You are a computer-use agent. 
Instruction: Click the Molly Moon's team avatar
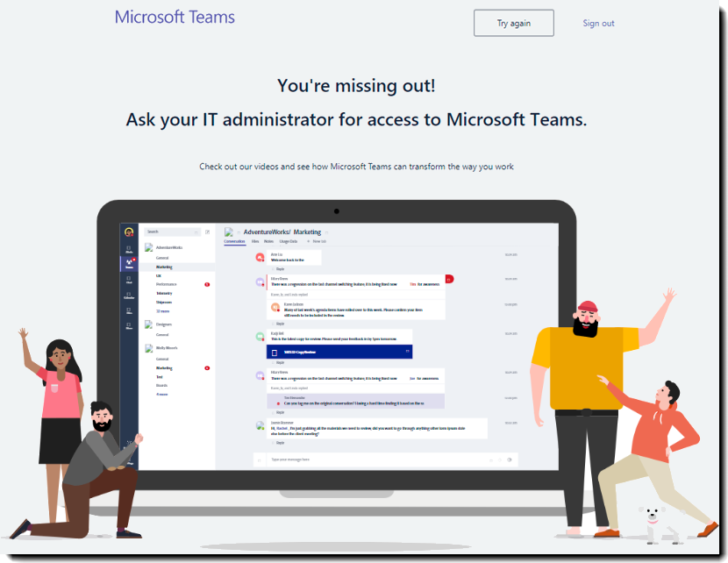[x=148, y=348]
